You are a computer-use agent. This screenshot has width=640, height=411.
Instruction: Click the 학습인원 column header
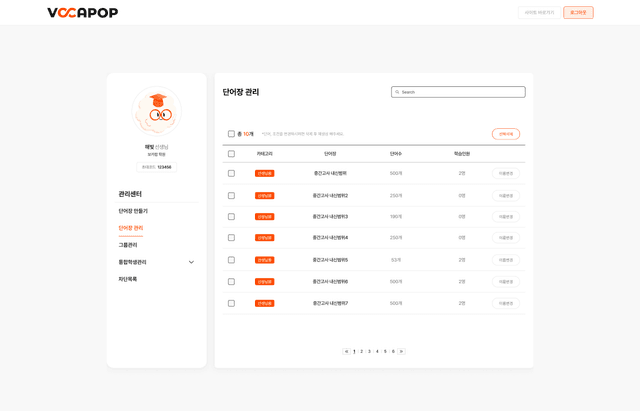tap(462, 154)
